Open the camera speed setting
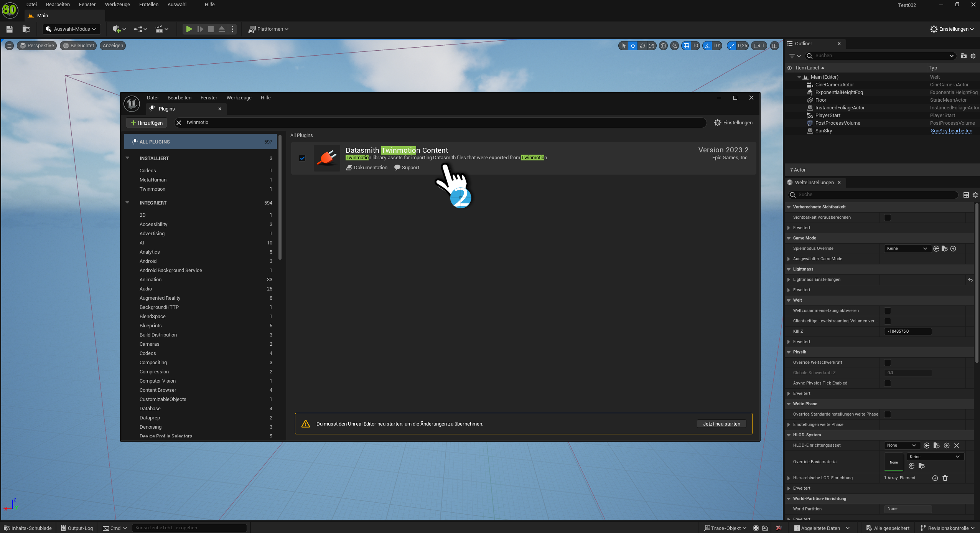980x533 pixels. point(759,46)
